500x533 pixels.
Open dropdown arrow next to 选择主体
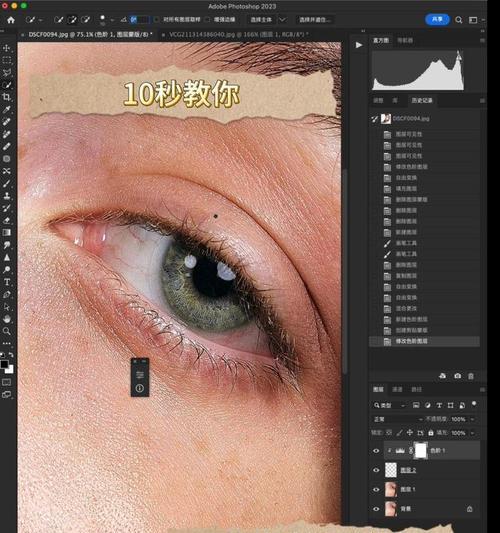282,20
